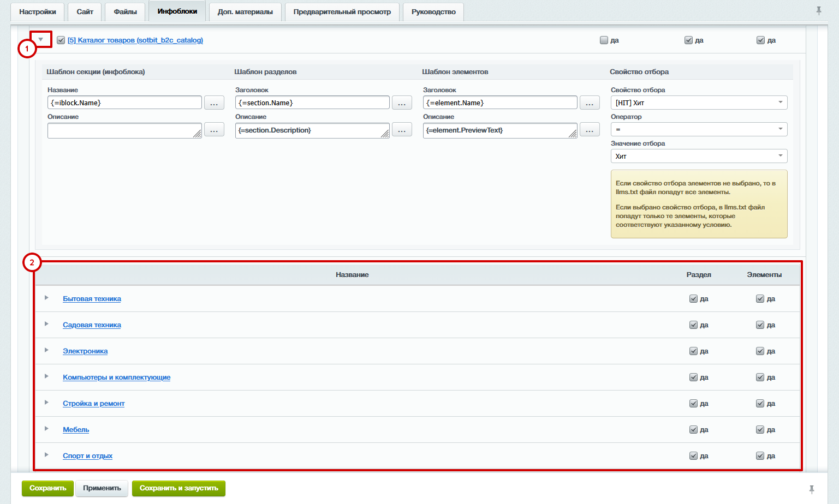Screen dimensions: 839x504
Task: Uncheck the Каталог товаров infoblock checkbox
Action: click(61, 40)
